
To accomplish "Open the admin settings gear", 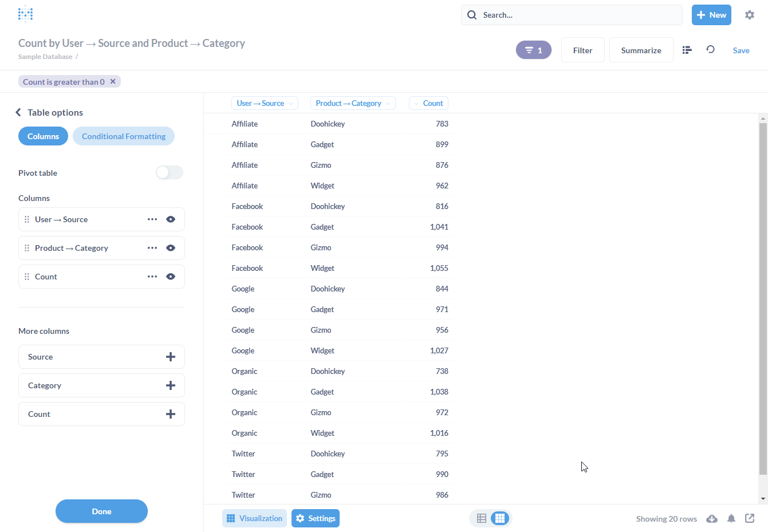I will 750,14.
